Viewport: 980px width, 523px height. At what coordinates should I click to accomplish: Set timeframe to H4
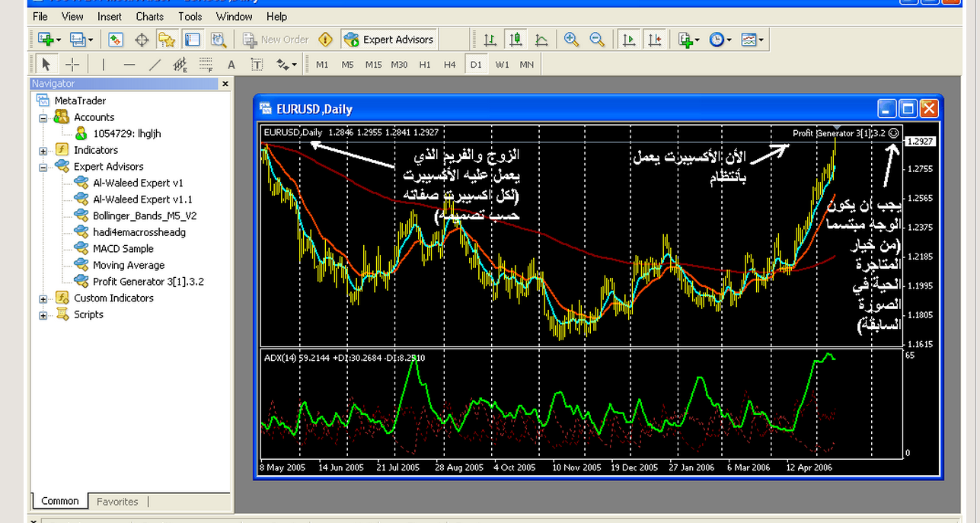[x=450, y=65]
